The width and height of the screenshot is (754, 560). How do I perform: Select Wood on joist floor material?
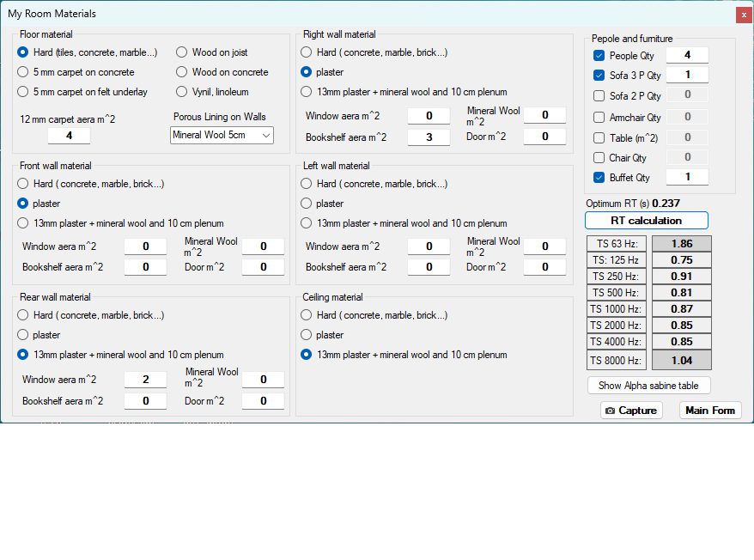(182, 52)
